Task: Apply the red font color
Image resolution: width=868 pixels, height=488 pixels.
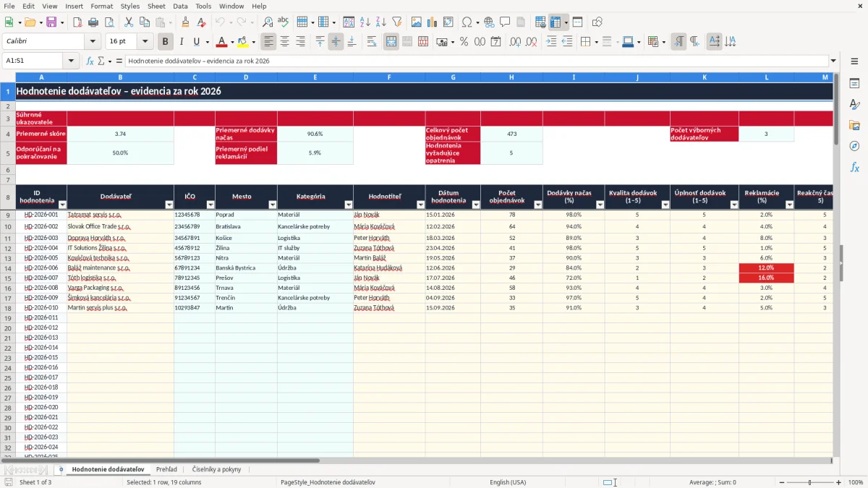Action: [x=221, y=42]
